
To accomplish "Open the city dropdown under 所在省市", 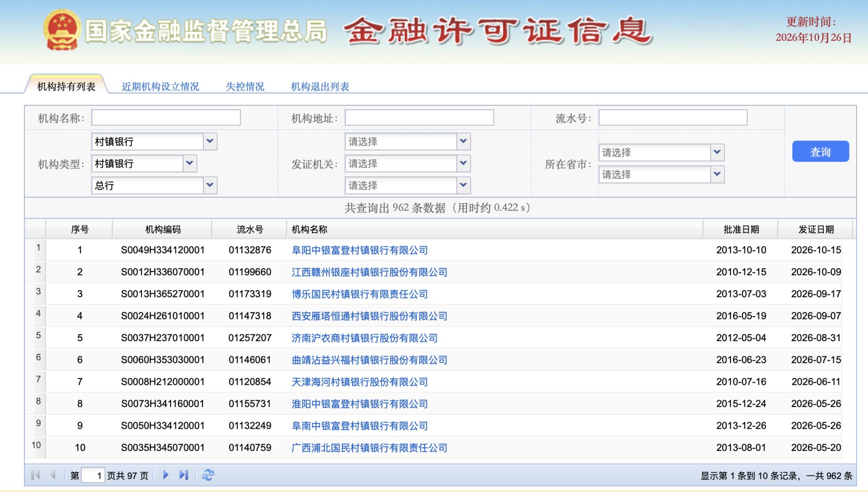I will [x=661, y=174].
